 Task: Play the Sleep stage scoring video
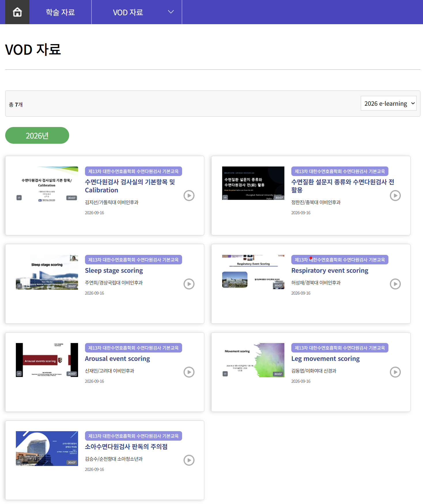[189, 284]
